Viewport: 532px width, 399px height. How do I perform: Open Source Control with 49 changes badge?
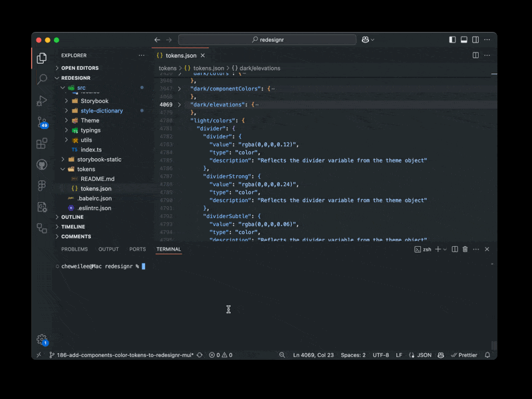coord(42,122)
